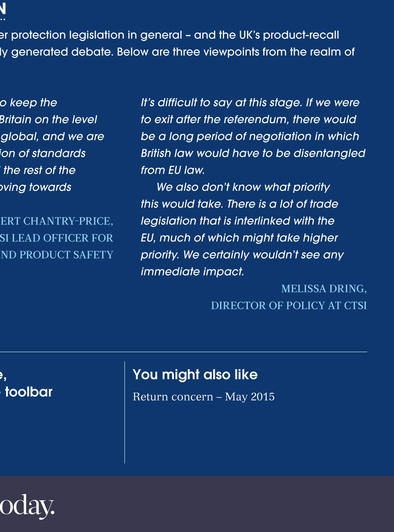The width and height of the screenshot is (394, 532).
Task: Click the horizontal divider above related links
Action: pos(184,352)
